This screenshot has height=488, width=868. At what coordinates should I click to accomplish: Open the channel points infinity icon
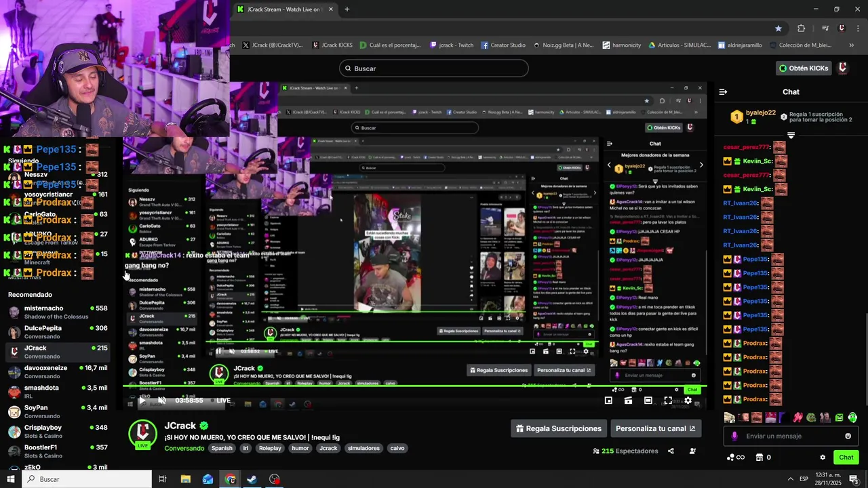735,457
